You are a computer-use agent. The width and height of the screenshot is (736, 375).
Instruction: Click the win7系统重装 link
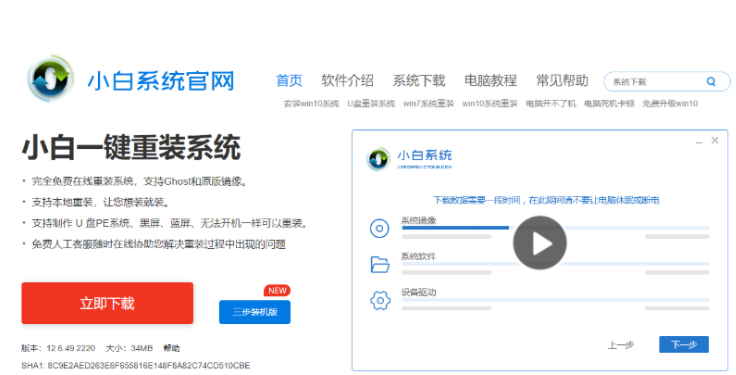pyautogui.click(x=429, y=104)
